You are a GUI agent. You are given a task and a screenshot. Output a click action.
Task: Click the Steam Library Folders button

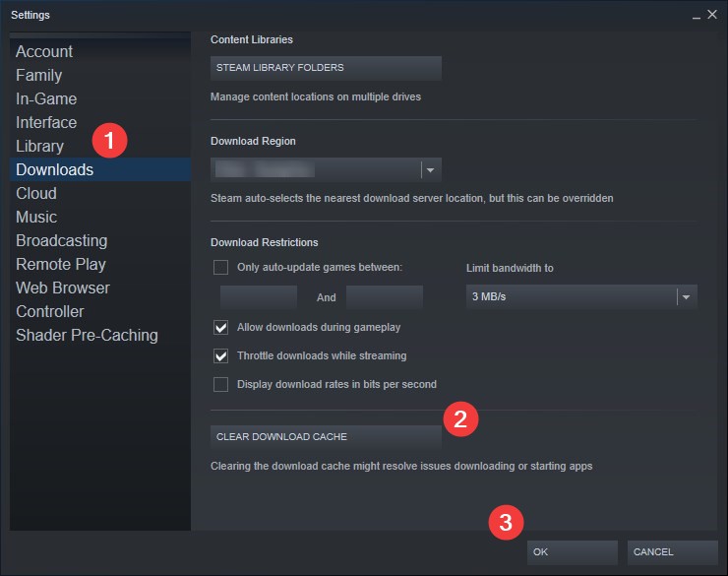(x=326, y=68)
